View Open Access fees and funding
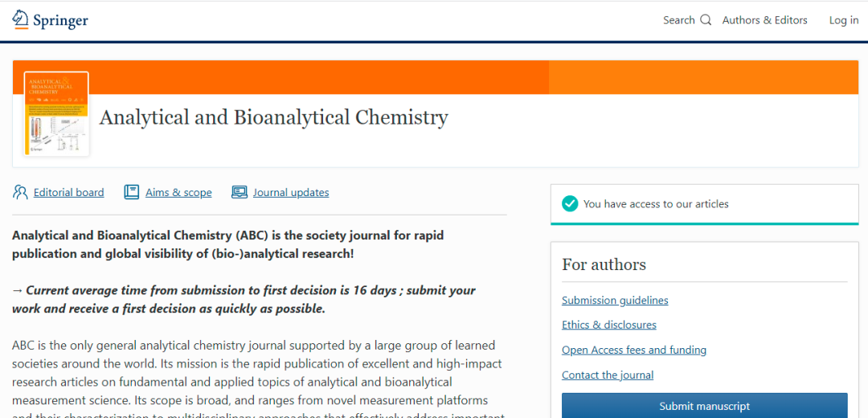This screenshot has width=868, height=418. click(633, 350)
